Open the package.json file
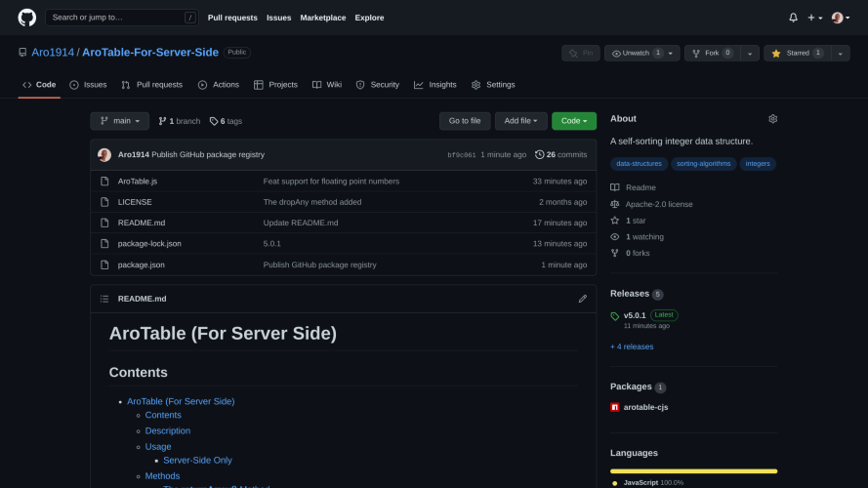Screen dimensions: 868x488 (x=142, y=264)
